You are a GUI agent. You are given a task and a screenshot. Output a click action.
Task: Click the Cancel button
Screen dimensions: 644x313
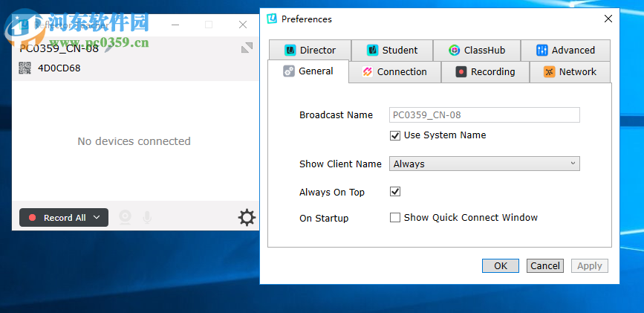pyautogui.click(x=545, y=265)
